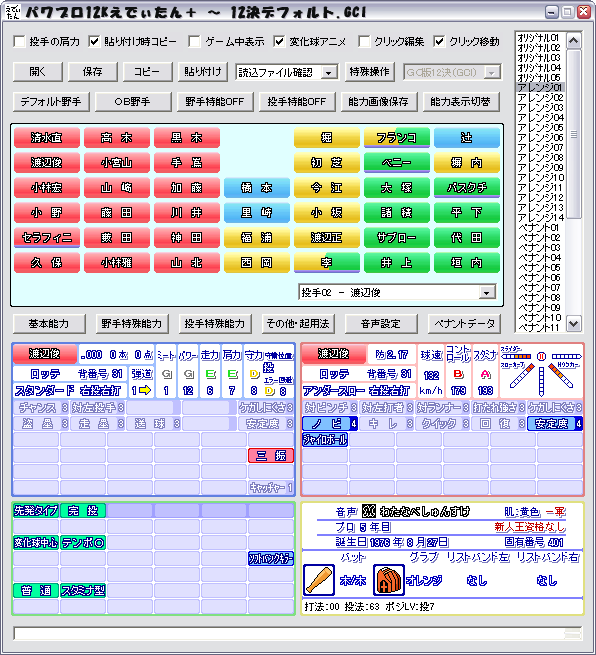This screenshot has width=596, height=655.
Task: Select pitcher セラフィニ
Action: tap(47, 238)
